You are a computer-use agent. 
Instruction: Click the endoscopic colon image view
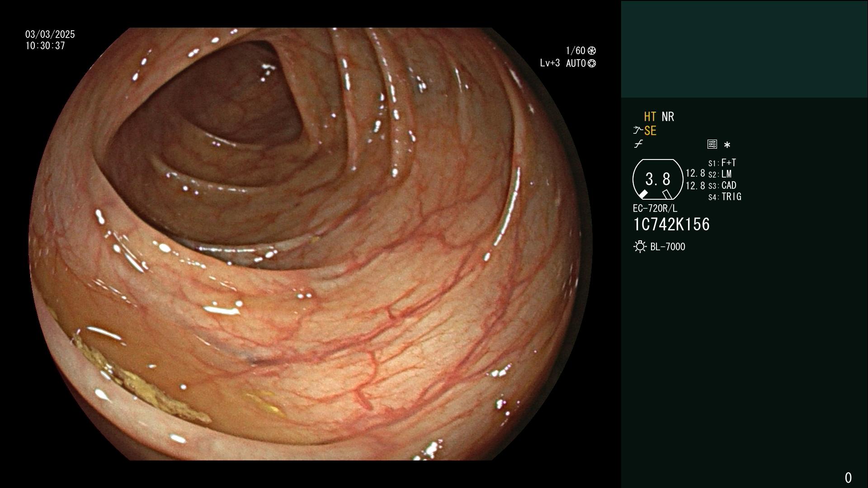(310, 244)
